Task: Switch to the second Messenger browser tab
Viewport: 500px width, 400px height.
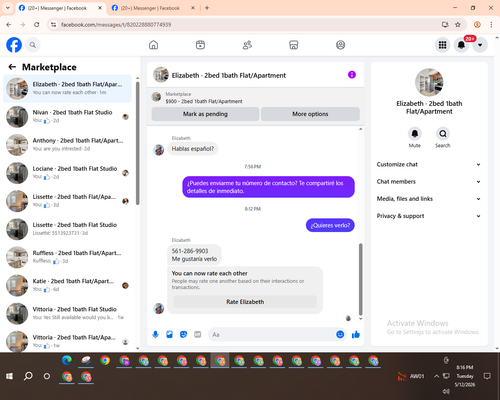Action: click(154, 8)
